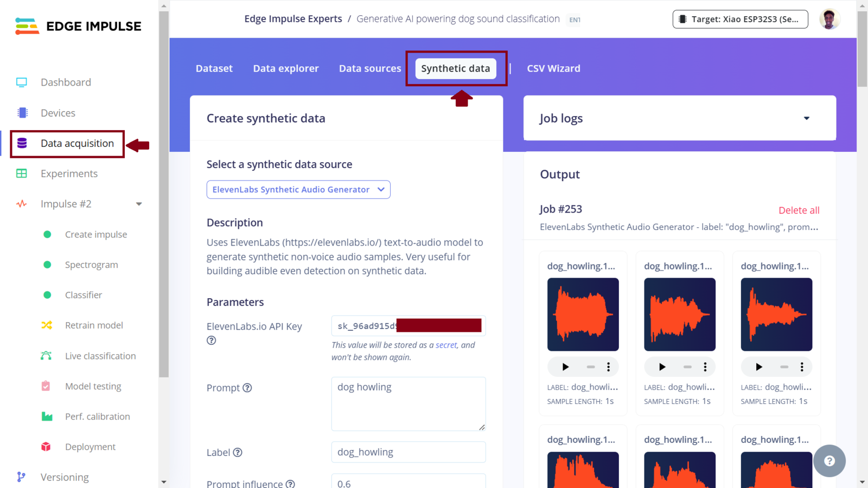Switch to the Data sources tab
Image resolution: width=868 pixels, height=488 pixels.
(x=370, y=68)
